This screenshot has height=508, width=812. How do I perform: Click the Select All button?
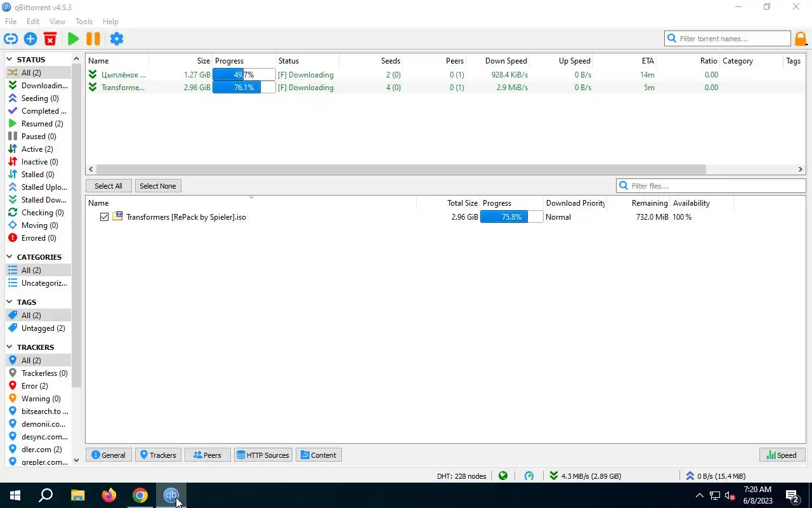point(108,186)
